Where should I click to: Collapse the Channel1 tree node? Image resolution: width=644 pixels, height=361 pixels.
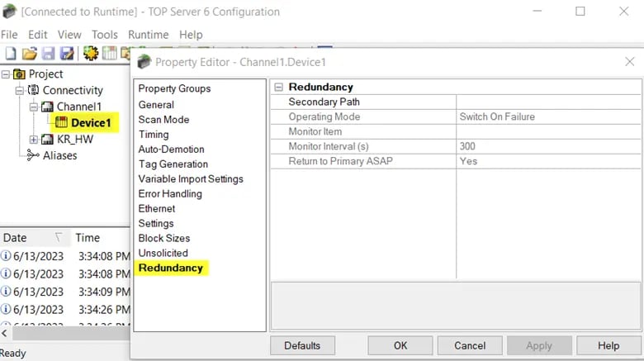tap(34, 107)
